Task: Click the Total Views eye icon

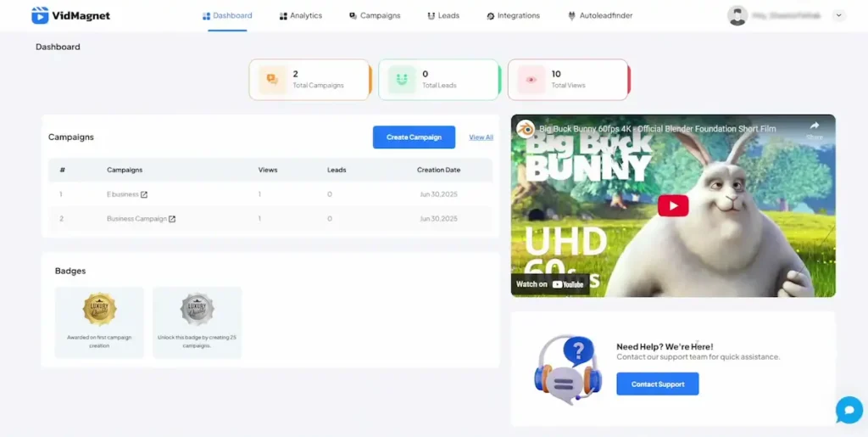Action: coord(531,80)
